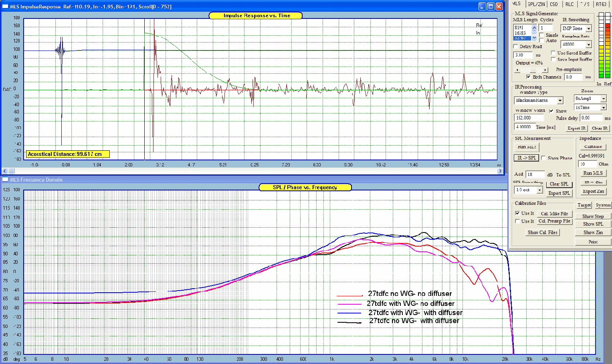Click the Add dB To SPL input field
Screen dimensions: 612x364
(535, 174)
